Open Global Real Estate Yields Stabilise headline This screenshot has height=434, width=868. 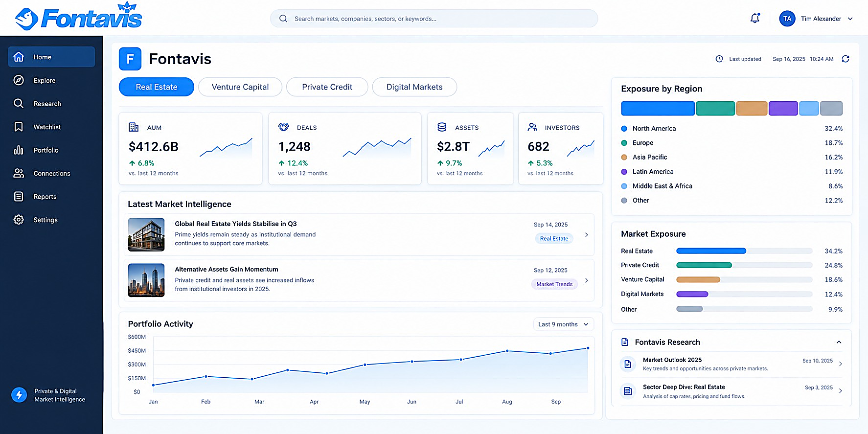[x=236, y=224]
